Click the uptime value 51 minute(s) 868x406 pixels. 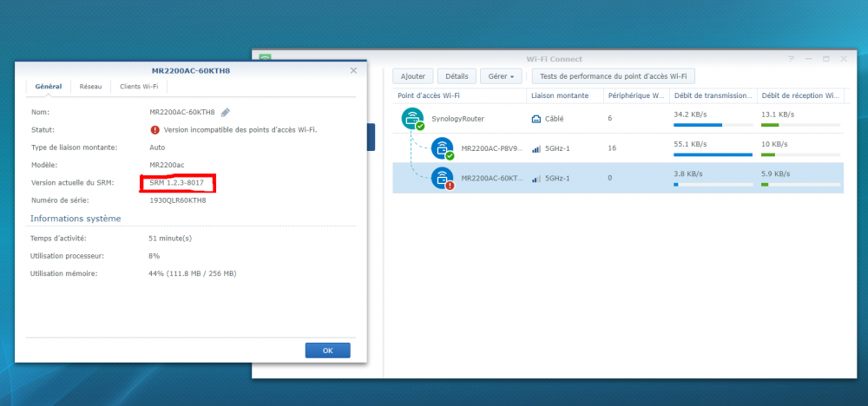pyautogui.click(x=170, y=239)
